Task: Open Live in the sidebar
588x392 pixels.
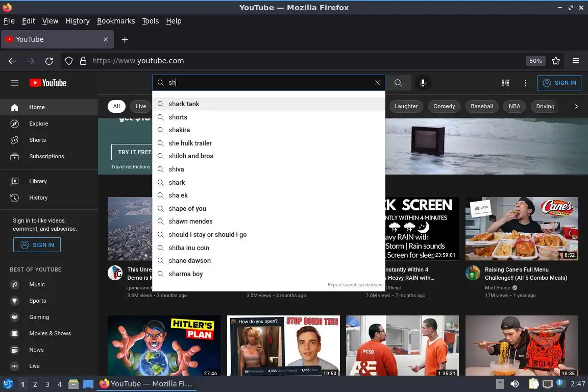Action: tap(49, 366)
